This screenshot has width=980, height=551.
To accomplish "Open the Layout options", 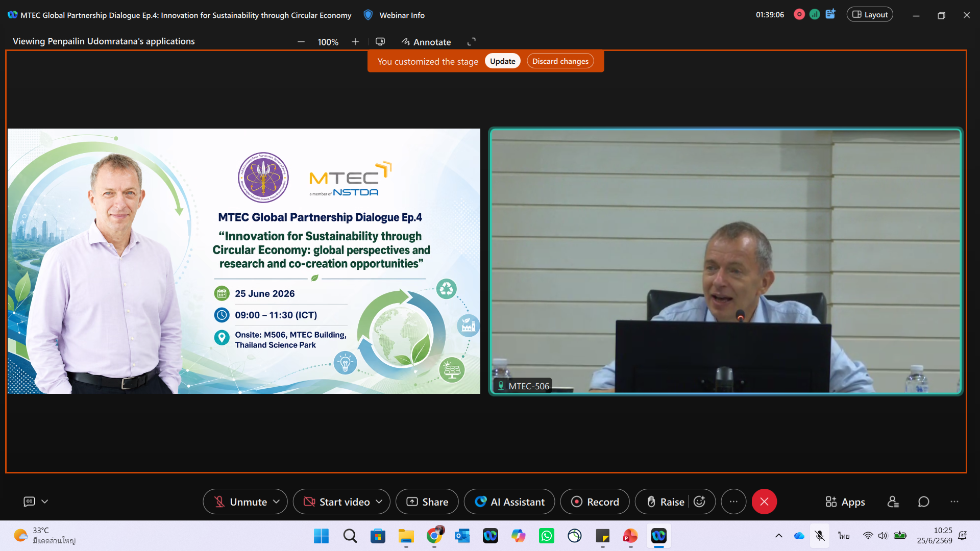I will (870, 15).
